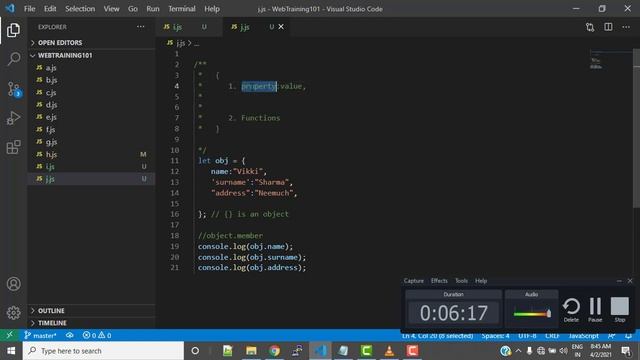The width and height of the screenshot is (640, 360).
Task: Open the Search view in activity bar
Action: 13,59
